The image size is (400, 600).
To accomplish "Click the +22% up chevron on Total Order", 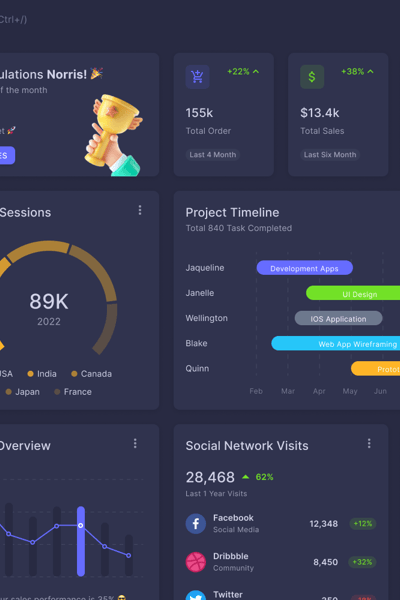I will (x=256, y=72).
